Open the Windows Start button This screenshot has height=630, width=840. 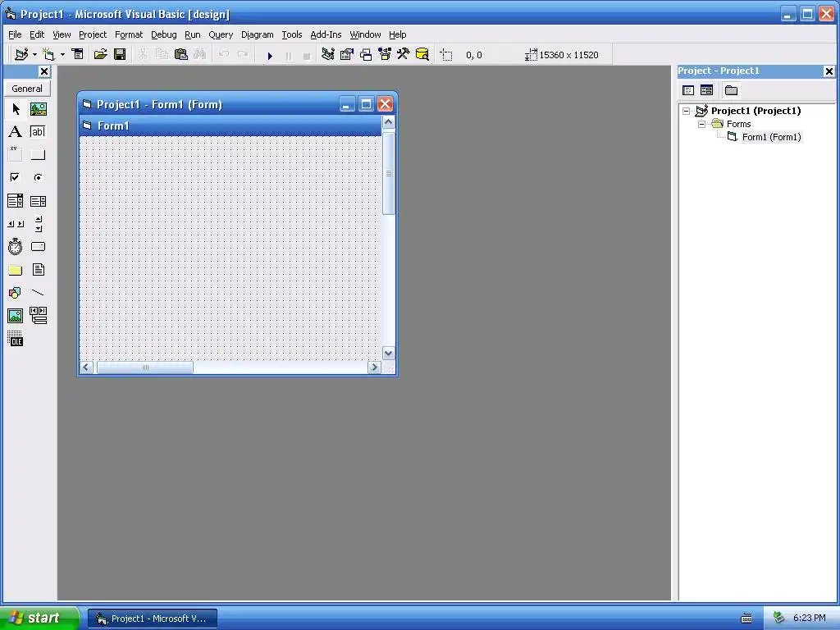tap(39, 618)
